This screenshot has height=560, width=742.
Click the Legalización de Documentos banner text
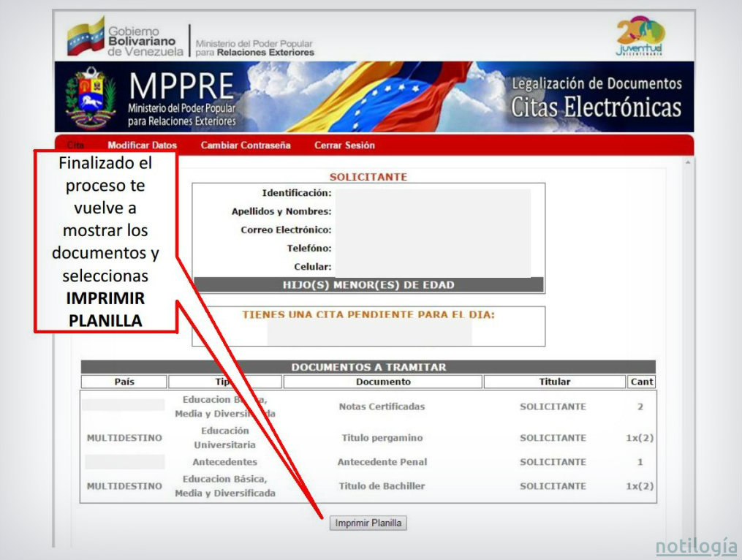597,83
